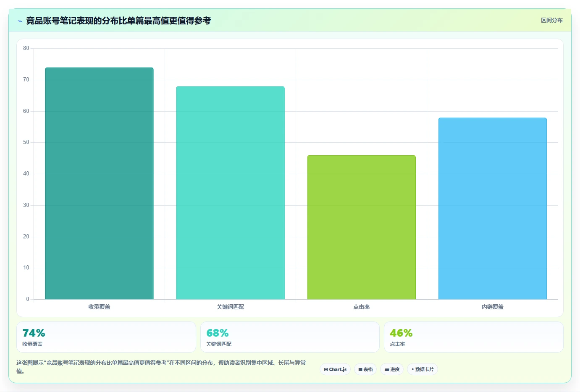Click the y-axis value 80
Viewport: 580px width, 392px height.
point(26,48)
